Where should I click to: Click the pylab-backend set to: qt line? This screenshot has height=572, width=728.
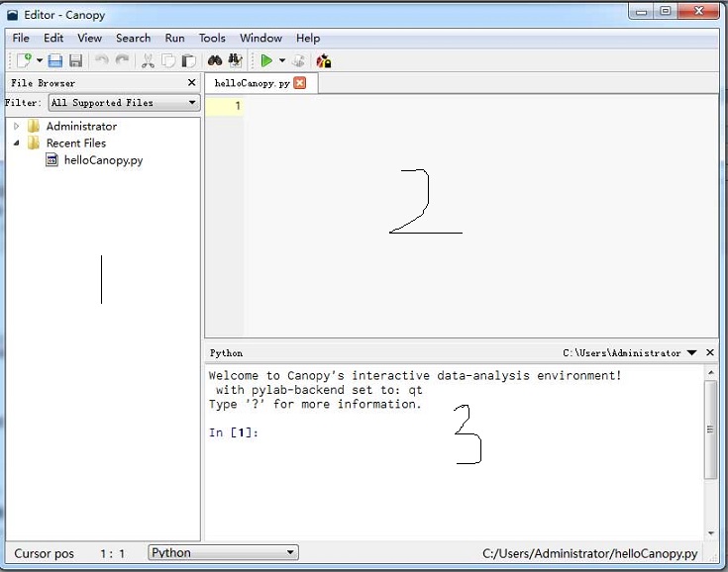[x=319, y=390]
